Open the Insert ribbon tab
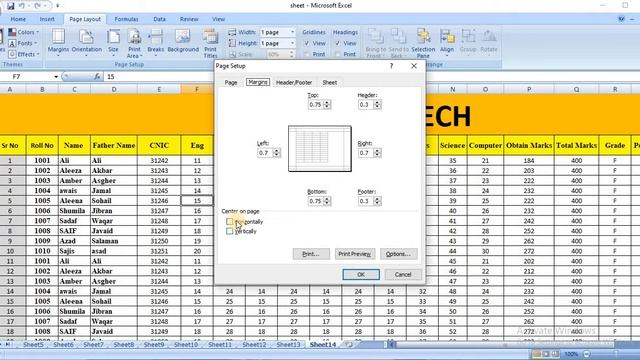The height and width of the screenshot is (360, 640). click(x=47, y=19)
